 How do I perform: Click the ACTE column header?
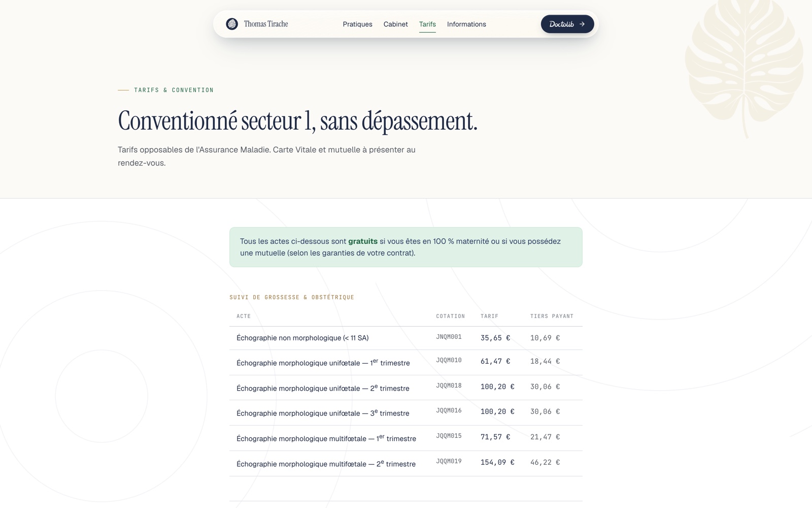[x=244, y=316]
